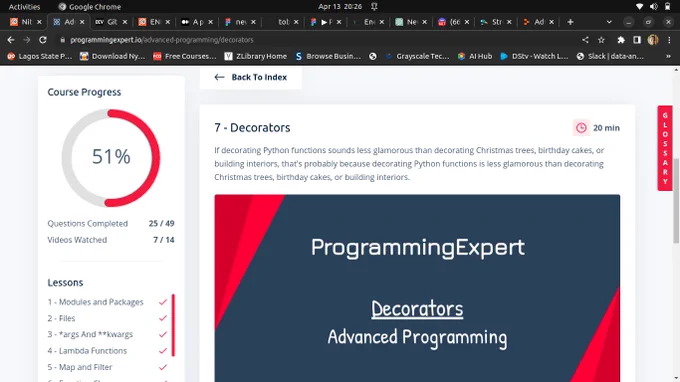Open lesson '2 - Files'

coord(61,318)
